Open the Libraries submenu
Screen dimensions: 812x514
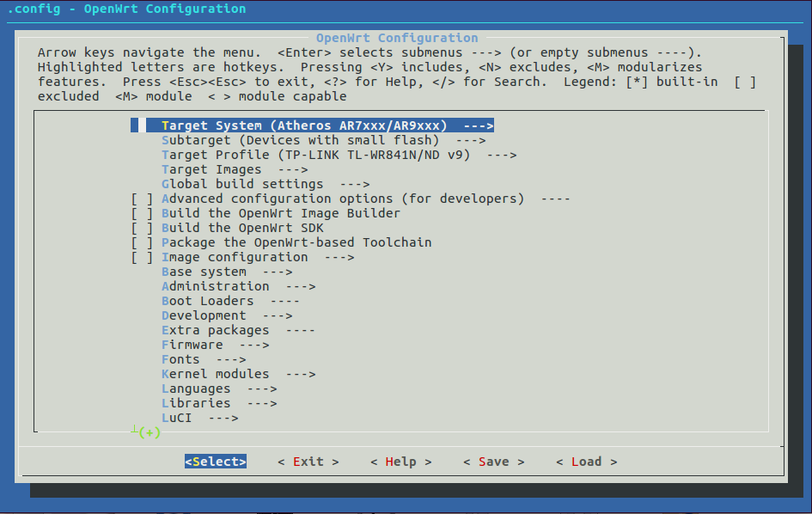(x=219, y=403)
